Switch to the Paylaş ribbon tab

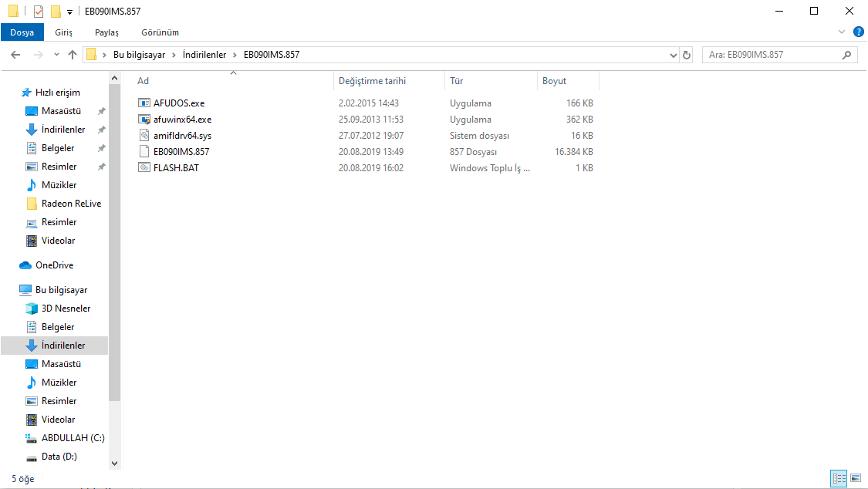coord(106,32)
